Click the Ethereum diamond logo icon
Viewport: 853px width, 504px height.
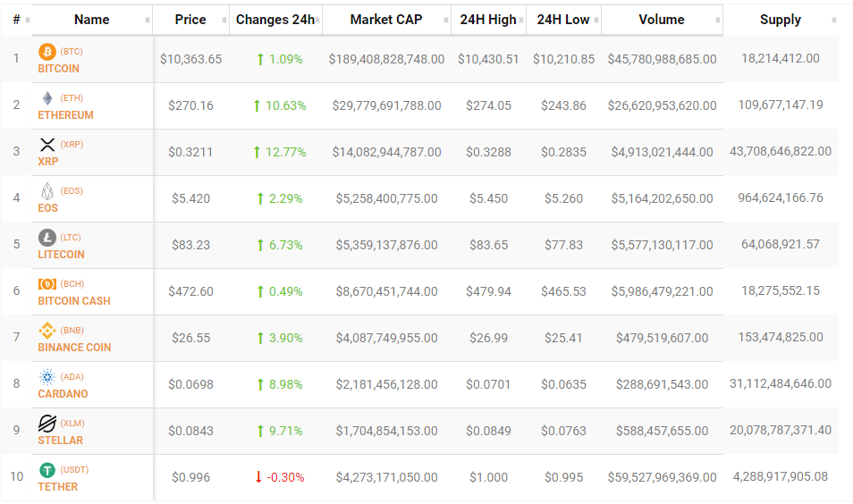46,98
